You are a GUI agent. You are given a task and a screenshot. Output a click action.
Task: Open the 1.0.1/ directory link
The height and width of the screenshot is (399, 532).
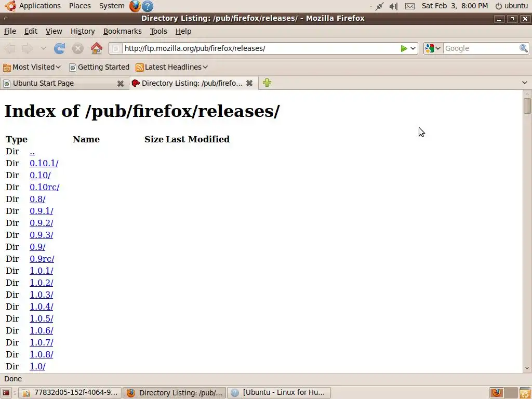pos(42,271)
